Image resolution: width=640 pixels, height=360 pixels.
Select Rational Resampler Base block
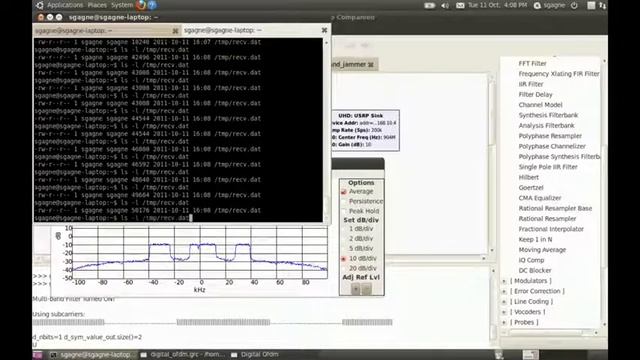click(555, 208)
